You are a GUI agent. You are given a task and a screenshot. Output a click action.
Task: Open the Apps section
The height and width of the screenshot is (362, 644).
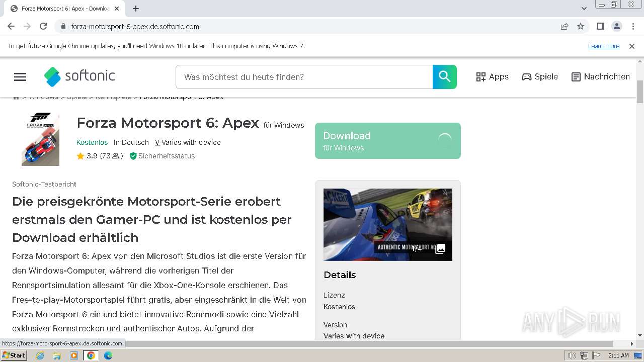[x=492, y=77]
